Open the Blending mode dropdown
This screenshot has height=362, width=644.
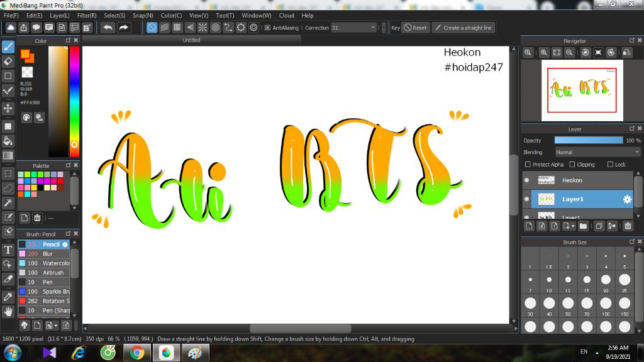597,152
